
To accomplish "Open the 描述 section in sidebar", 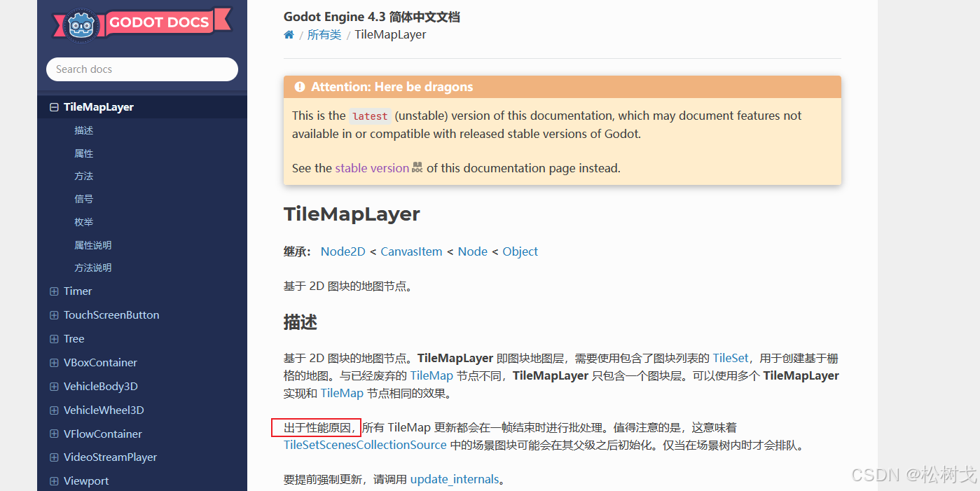I will (83, 130).
